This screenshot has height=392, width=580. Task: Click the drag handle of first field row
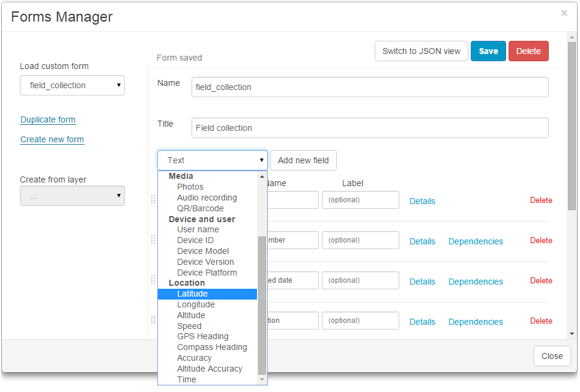[x=153, y=200]
